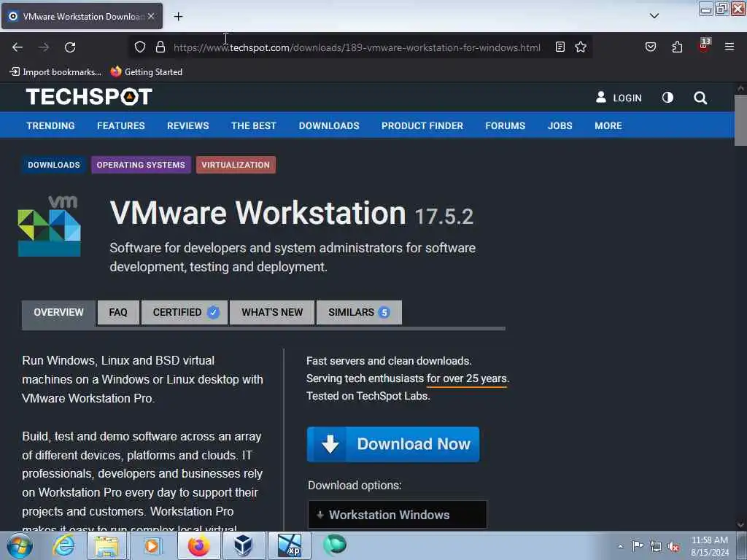The width and height of the screenshot is (747, 560).
Task: Open the Getting Started bookmark
Action: [x=146, y=72]
